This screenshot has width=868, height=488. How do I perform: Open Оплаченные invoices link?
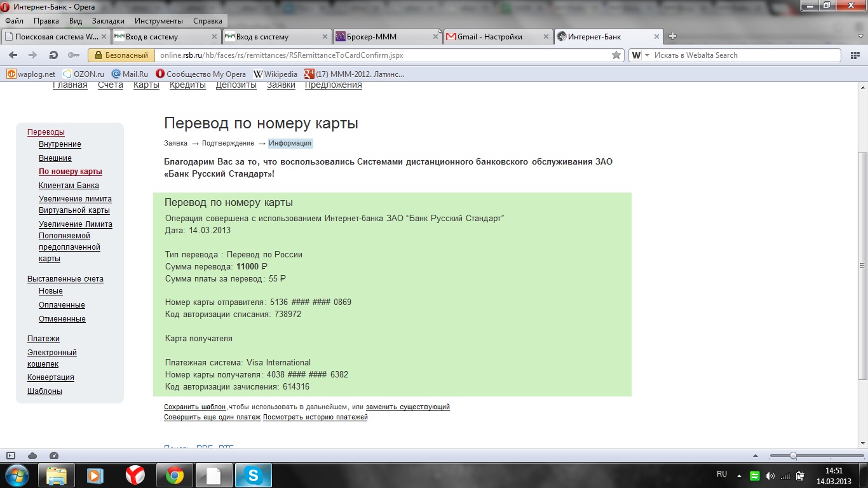click(x=62, y=305)
